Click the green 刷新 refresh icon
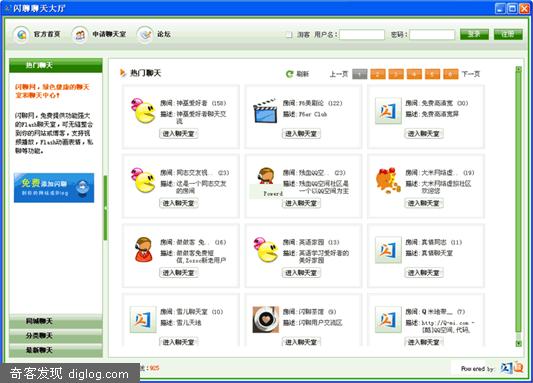The height and width of the screenshot is (383, 533). click(x=289, y=74)
